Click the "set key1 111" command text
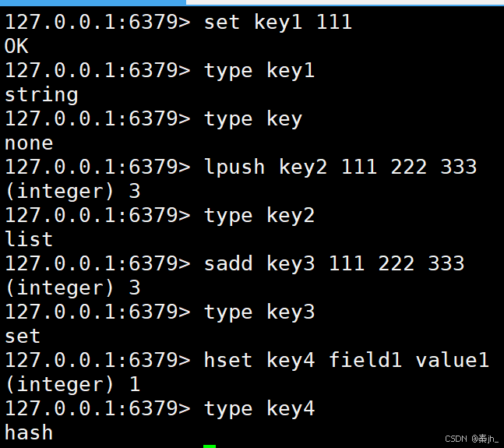504x448 pixels. click(x=278, y=22)
